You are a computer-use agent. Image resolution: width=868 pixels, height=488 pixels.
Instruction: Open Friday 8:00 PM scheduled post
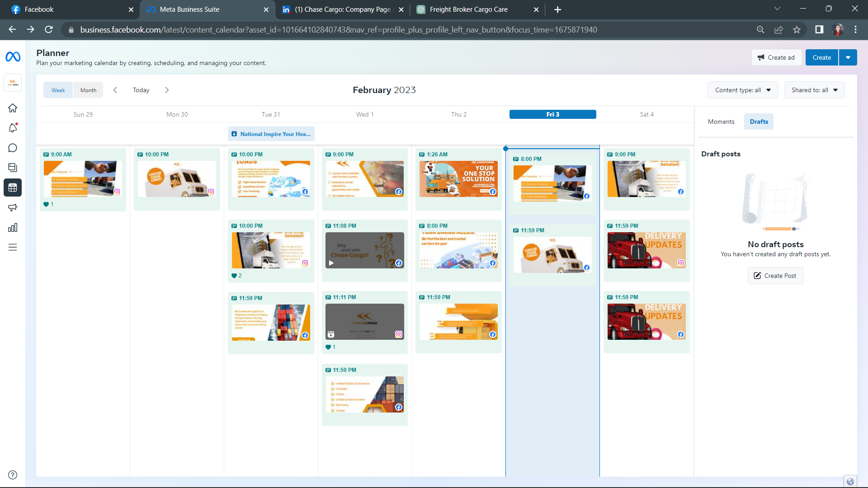pos(552,184)
